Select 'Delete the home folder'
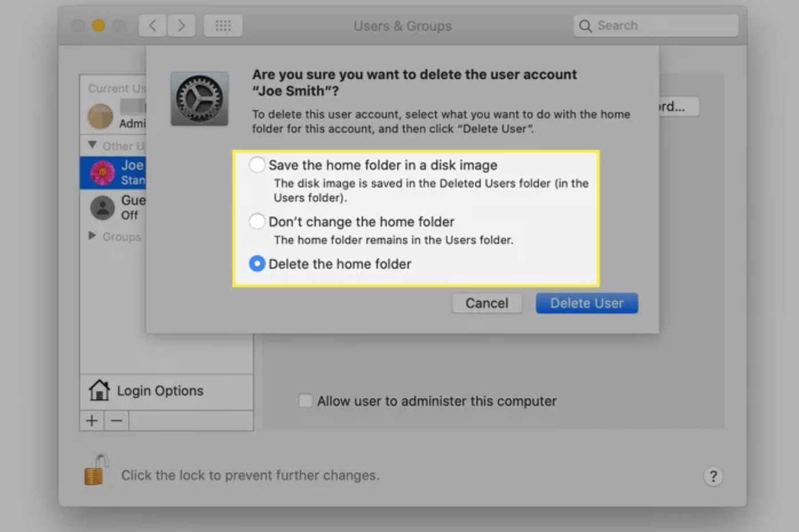Viewport: 799px width, 532px height. coord(257,264)
